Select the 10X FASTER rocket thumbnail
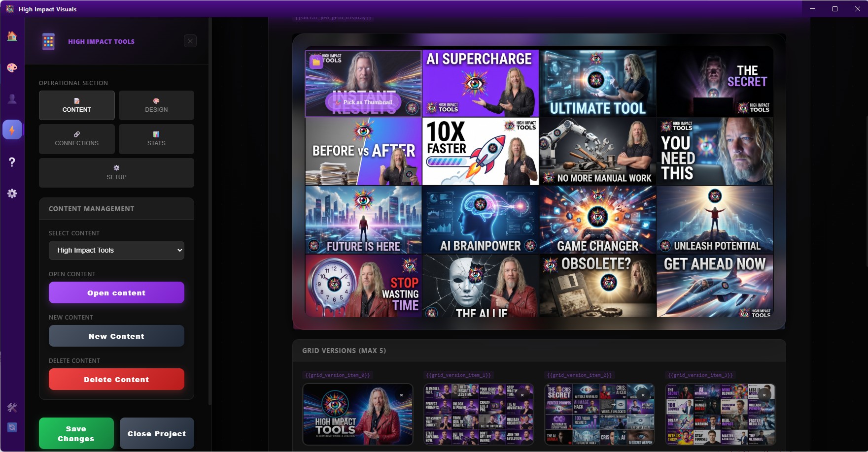The width and height of the screenshot is (868, 452). (481, 151)
